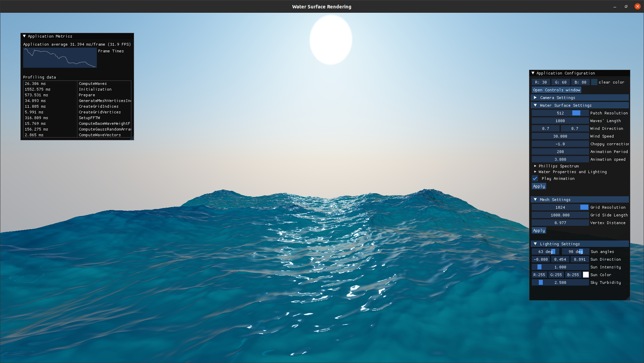Screen dimensions: 644x363
Task: Click the Patch Resolution slider
Action: click(560, 113)
